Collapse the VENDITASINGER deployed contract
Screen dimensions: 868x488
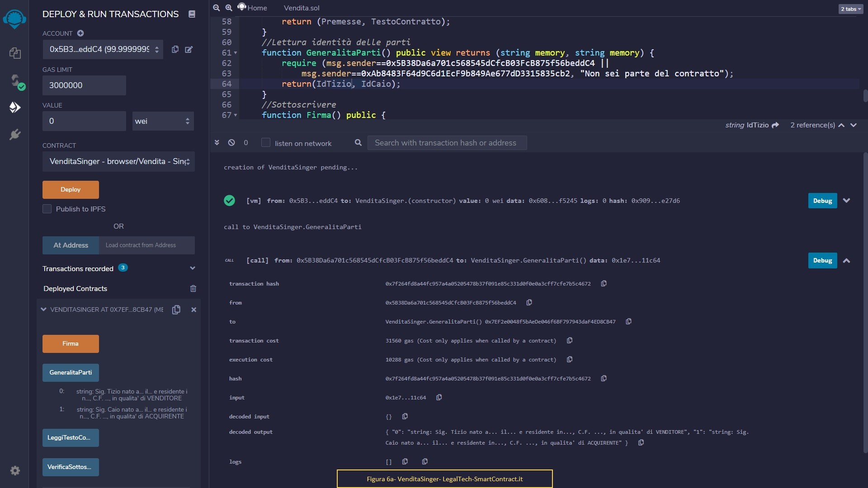tap(43, 310)
